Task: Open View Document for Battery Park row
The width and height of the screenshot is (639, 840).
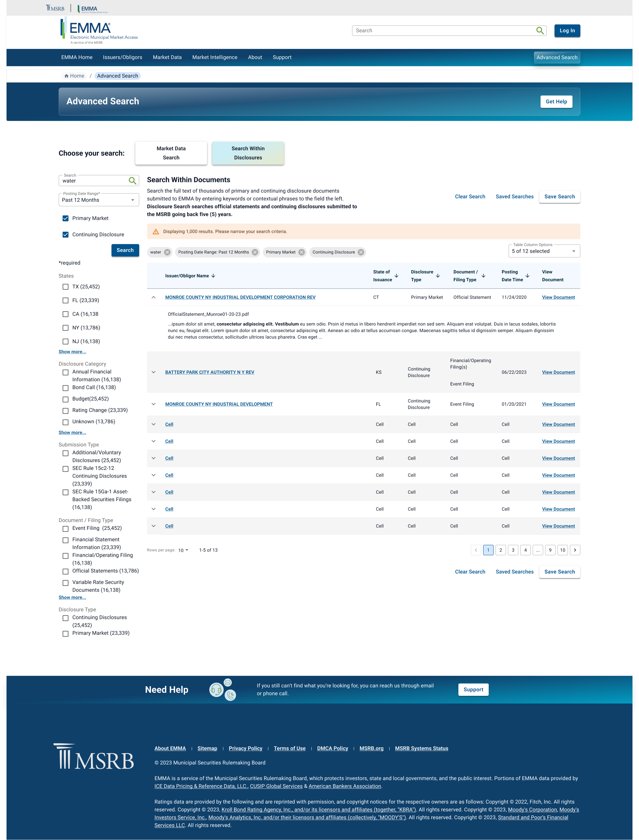Action: [x=558, y=372]
